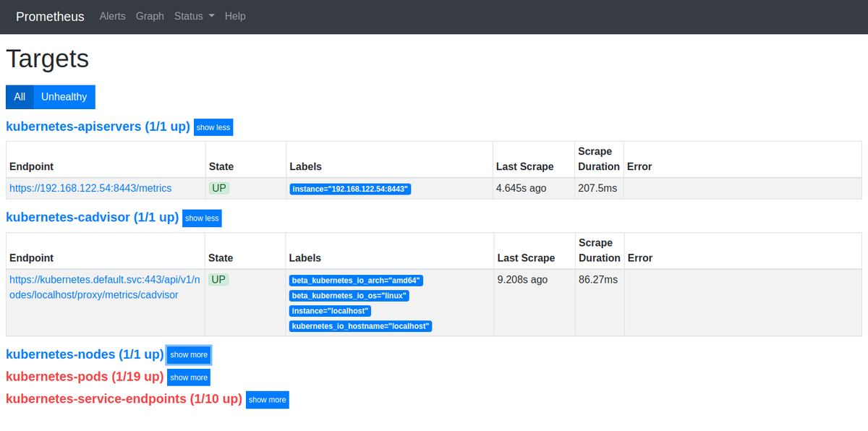This screenshot has width=868, height=431.
Task: Open the Graph page
Action: coord(150,16)
